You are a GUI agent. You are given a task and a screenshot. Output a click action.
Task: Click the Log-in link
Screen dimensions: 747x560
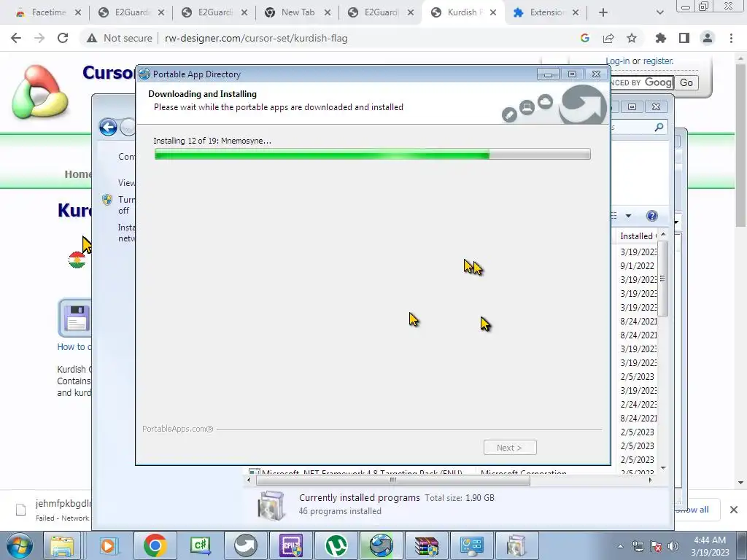(x=617, y=61)
